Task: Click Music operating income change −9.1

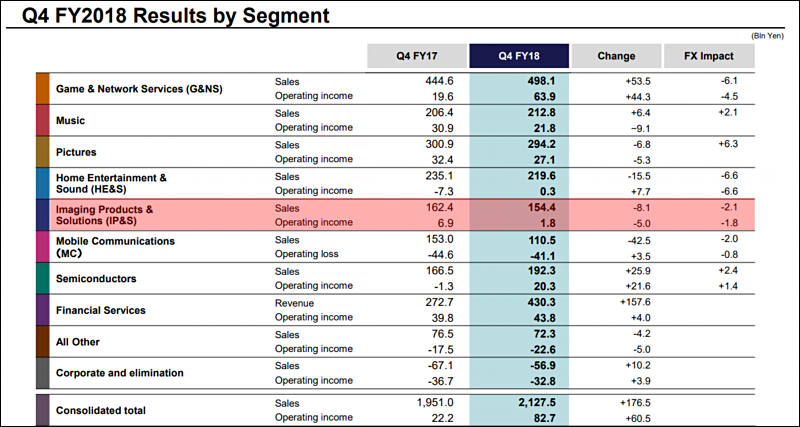Action: (x=641, y=128)
